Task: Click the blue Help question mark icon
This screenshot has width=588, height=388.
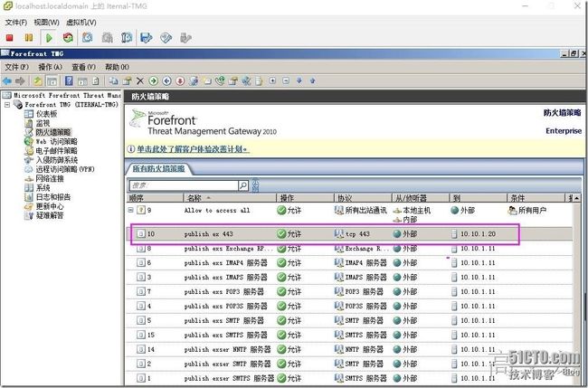Action: click(69, 80)
